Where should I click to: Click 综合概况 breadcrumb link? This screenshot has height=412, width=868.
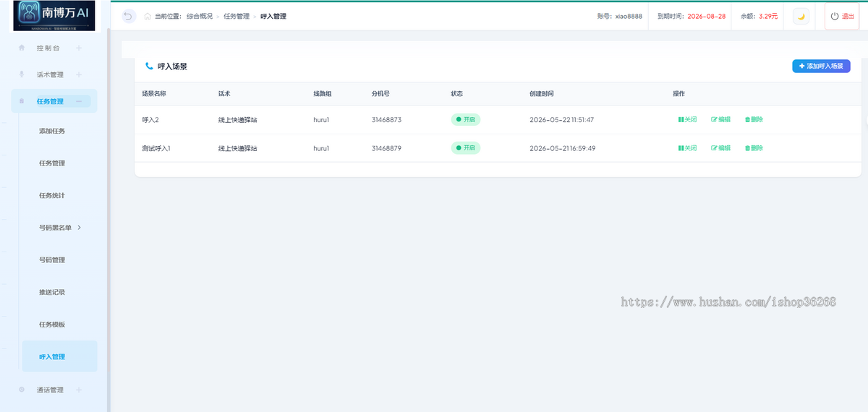[x=200, y=16]
